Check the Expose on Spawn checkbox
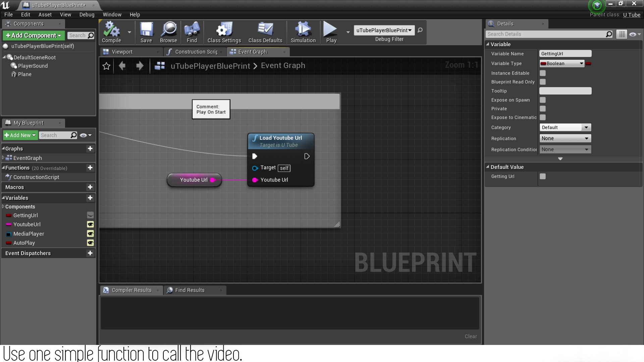644x362 pixels. click(543, 100)
